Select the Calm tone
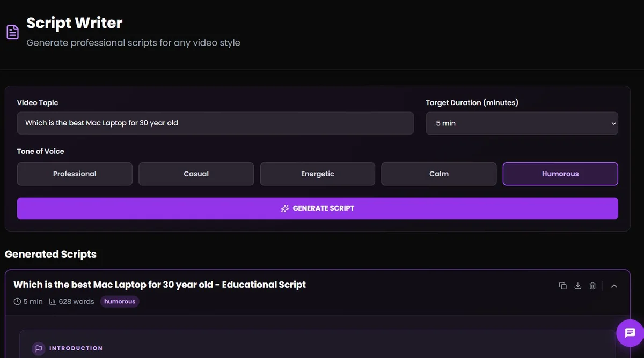 [x=439, y=174]
